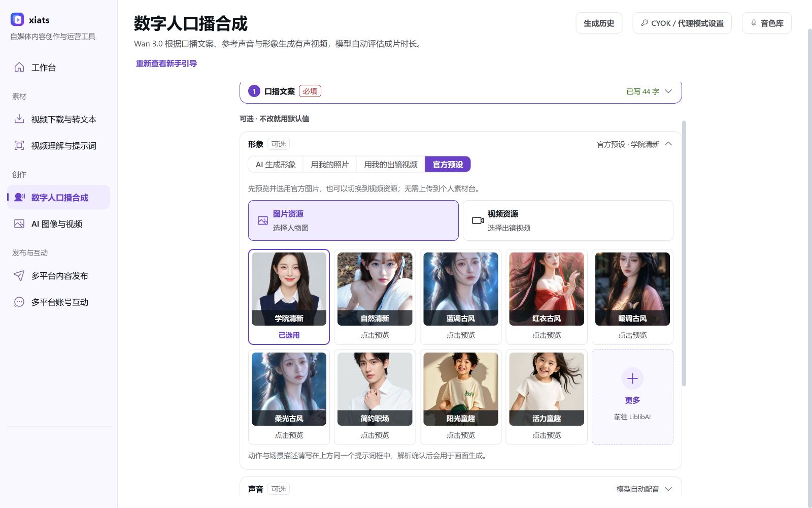This screenshot has width=812, height=508.
Task: Click the 视频下载与转文本 download icon
Action: coord(19,119)
